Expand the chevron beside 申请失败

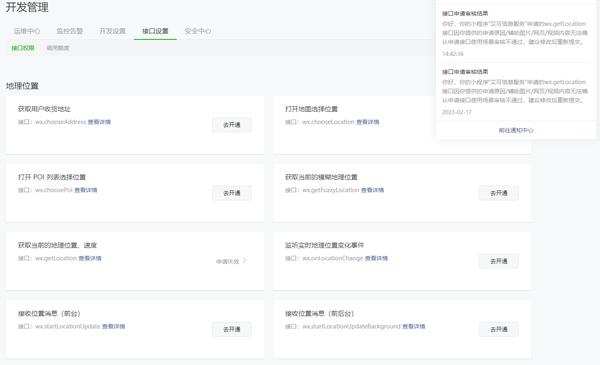tap(245, 261)
